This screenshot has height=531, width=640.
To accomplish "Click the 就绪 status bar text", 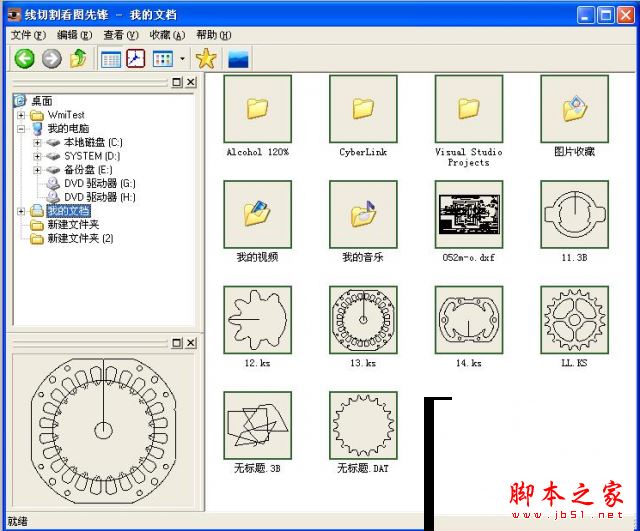I will (x=18, y=521).
